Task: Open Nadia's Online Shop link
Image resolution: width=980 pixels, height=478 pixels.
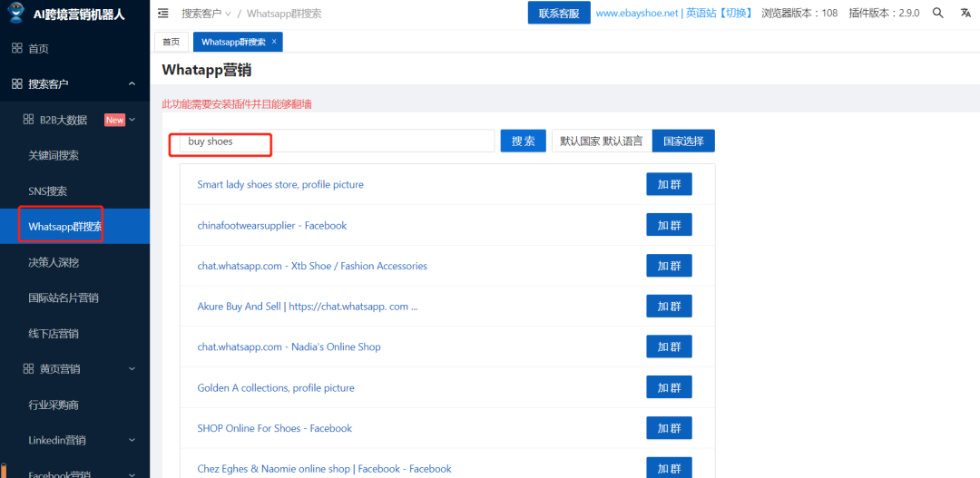Action: pos(289,346)
